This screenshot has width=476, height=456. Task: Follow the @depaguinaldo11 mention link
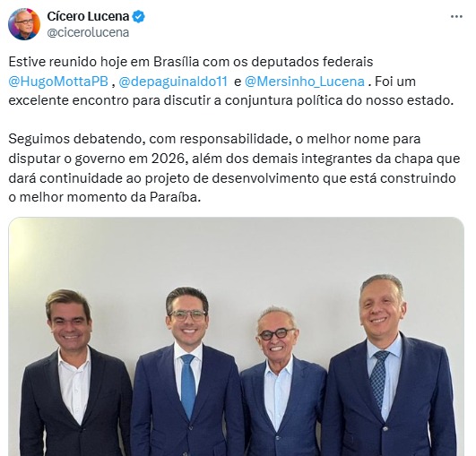173,82
